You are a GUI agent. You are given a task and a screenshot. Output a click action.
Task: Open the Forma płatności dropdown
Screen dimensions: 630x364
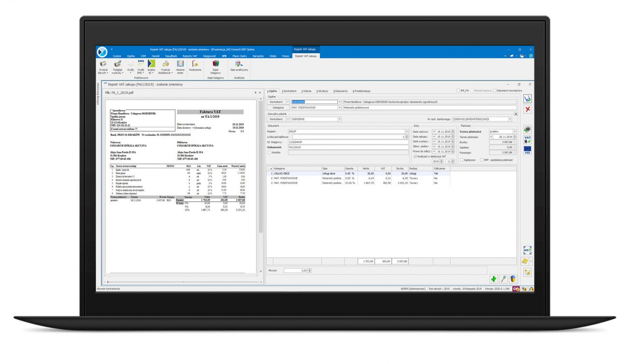[x=515, y=131]
